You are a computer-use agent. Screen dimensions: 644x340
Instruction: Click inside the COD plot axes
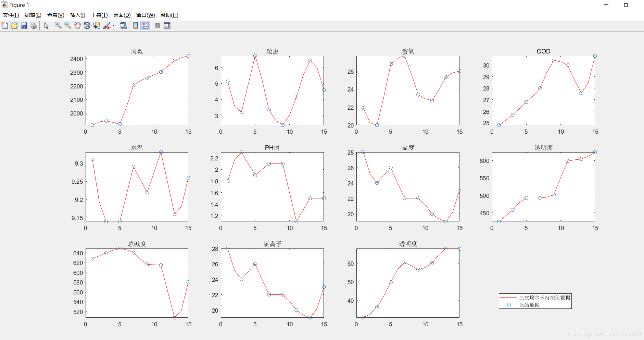pos(543,90)
